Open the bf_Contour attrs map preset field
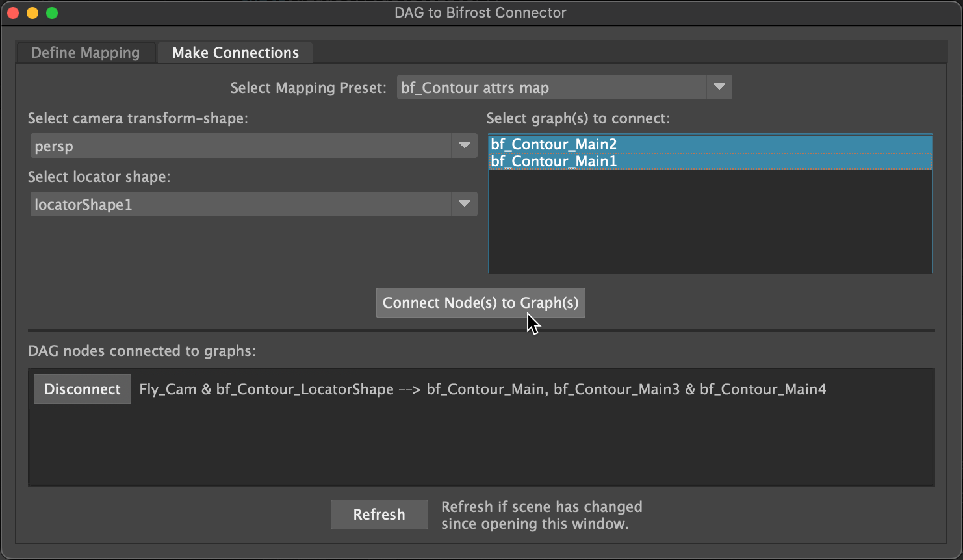 point(551,88)
